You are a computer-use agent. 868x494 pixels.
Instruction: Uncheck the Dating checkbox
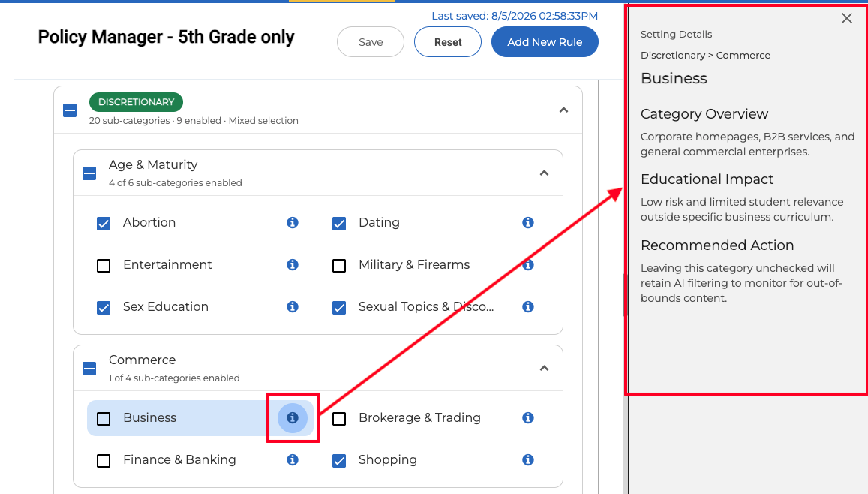pyautogui.click(x=339, y=223)
